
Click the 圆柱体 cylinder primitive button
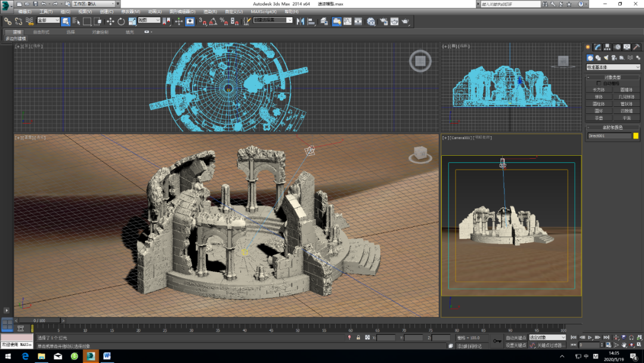pyautogui.click(x=599, y=104)
